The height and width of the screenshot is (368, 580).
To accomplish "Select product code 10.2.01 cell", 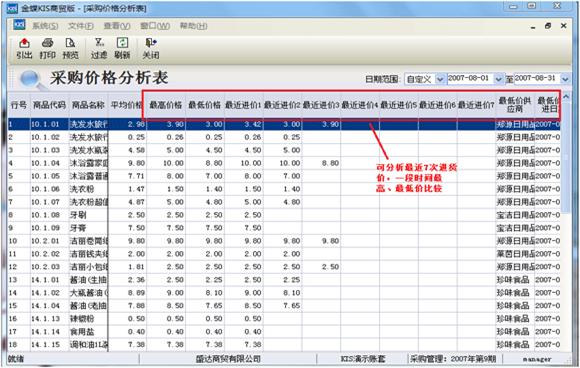I will (49, 241).
